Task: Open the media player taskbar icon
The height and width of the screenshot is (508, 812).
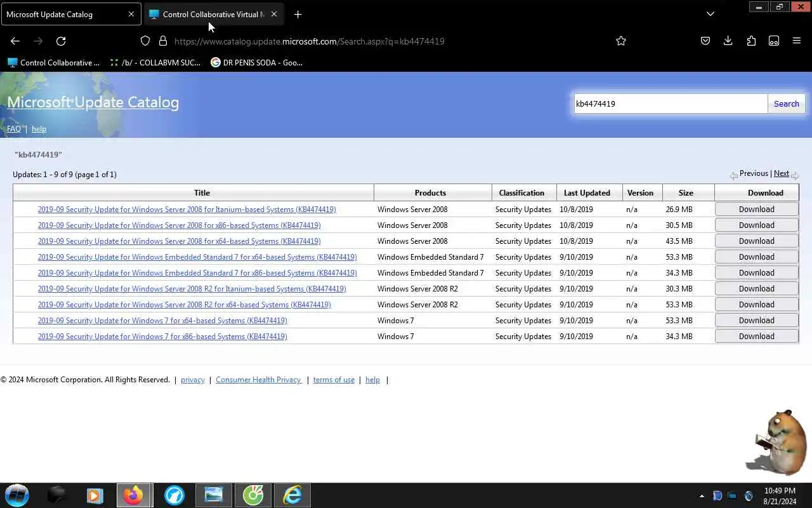Action: point(95,495)
